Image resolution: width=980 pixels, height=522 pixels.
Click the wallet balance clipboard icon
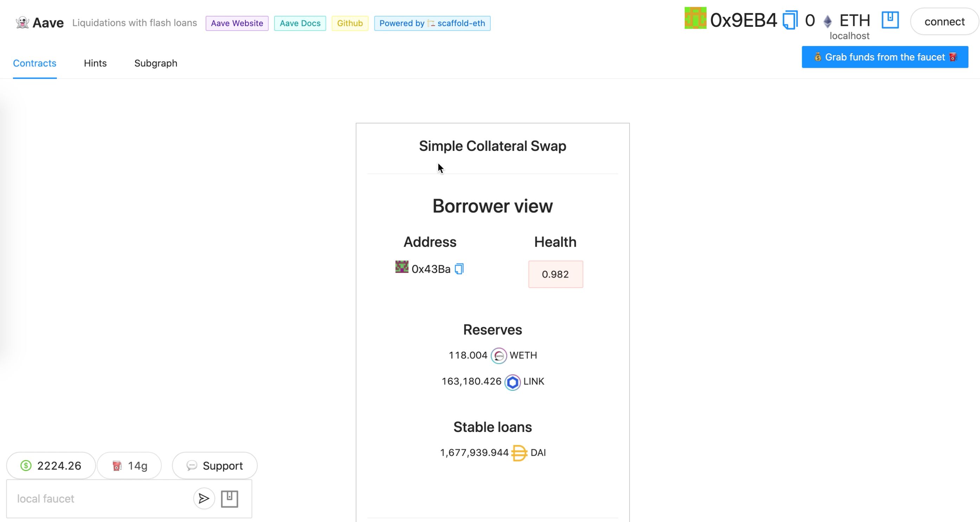point(890,21)
